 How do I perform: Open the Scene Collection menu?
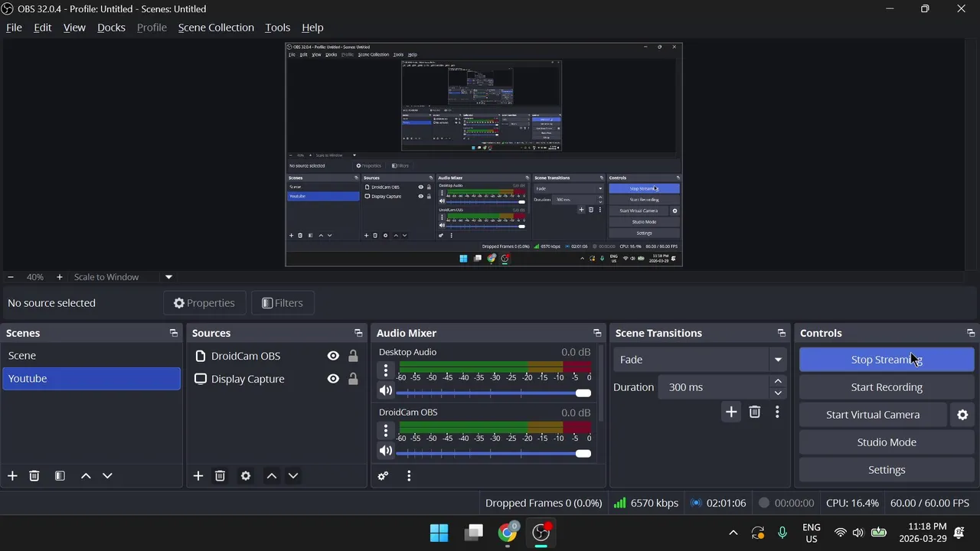[x=216, y=28]
